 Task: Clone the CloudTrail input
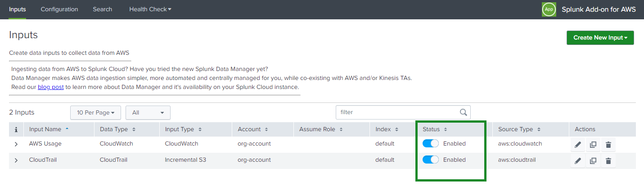[x=593, y=160]
